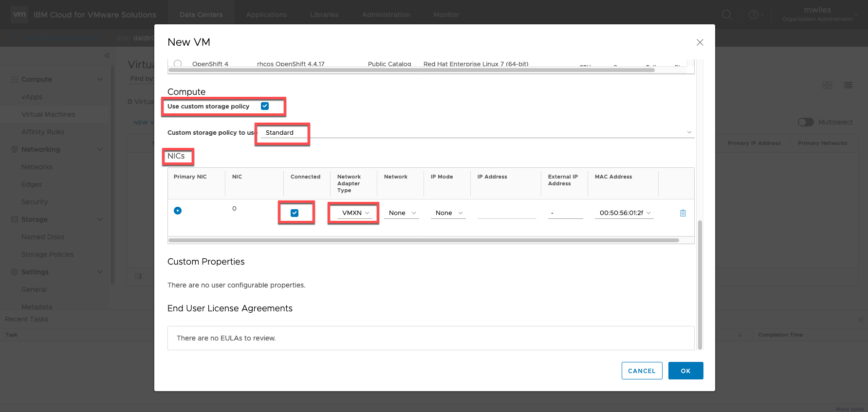Select the Primary NIC radio button

pos(178,211)
